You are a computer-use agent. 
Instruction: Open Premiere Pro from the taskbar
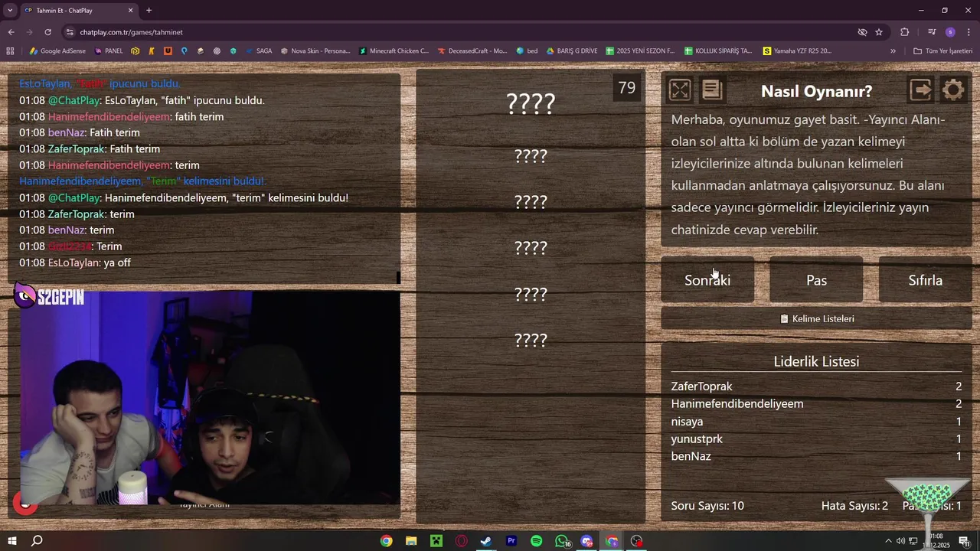[x=511, y=541]
